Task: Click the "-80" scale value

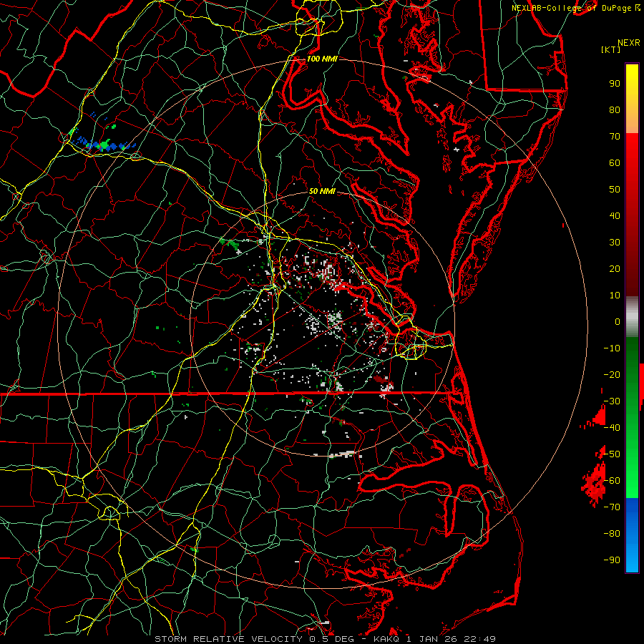Action: tap(612, 534)
